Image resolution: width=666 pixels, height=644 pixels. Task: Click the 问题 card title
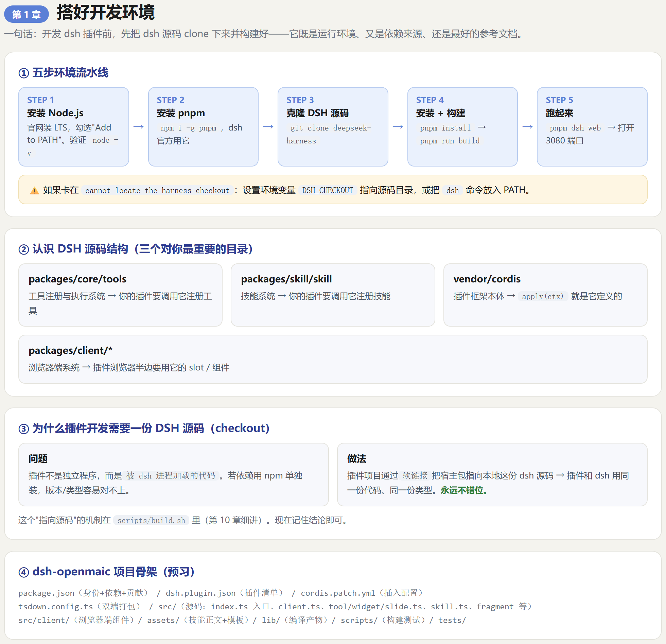[38, 458]
